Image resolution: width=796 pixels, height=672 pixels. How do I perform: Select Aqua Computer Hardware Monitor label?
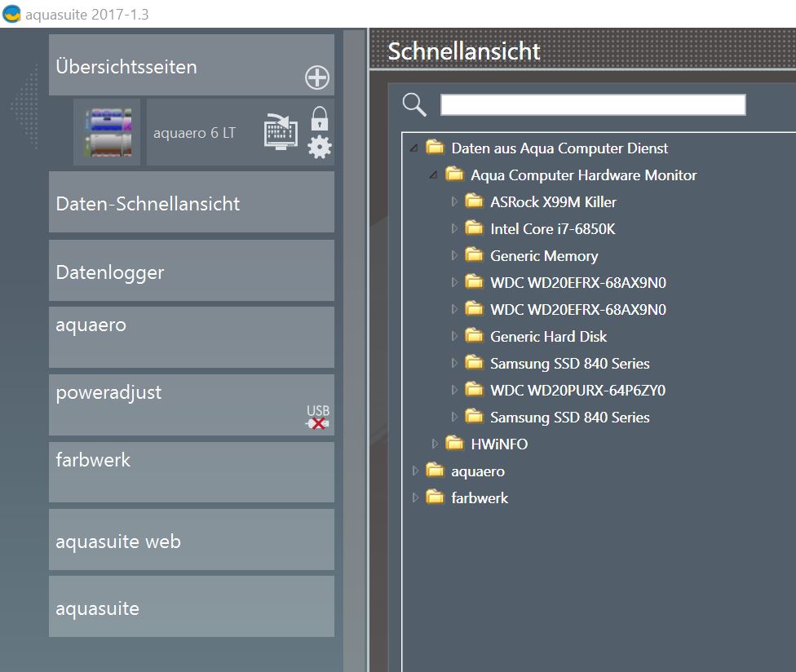tap(584, 175)
